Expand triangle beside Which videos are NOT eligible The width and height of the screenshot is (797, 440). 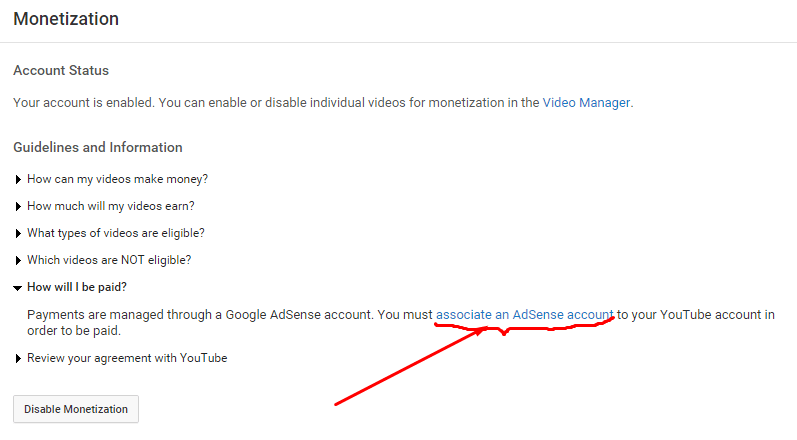18,260
